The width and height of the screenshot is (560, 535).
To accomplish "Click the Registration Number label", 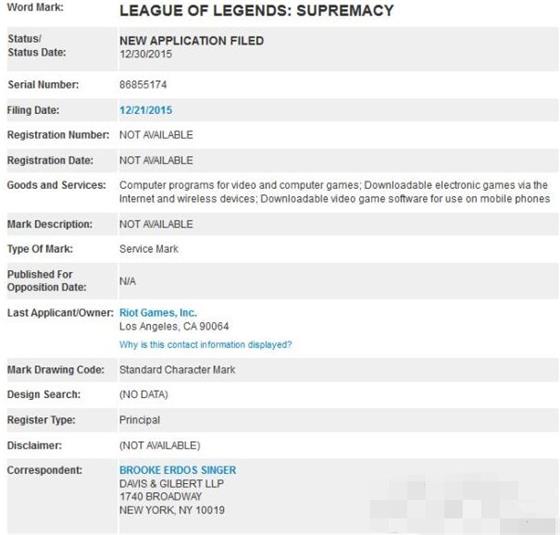I will (x=58, y=135).
